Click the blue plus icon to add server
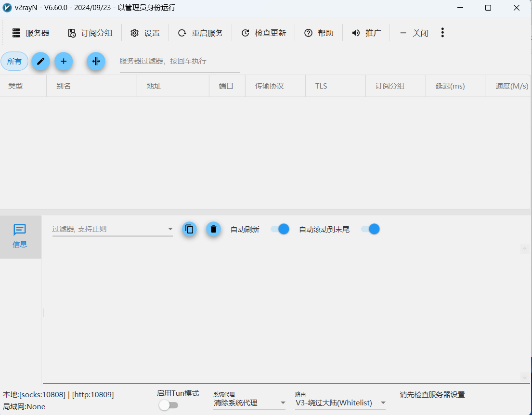The width and height of the screenshot is (532, 415). click(x=64, y=61)
